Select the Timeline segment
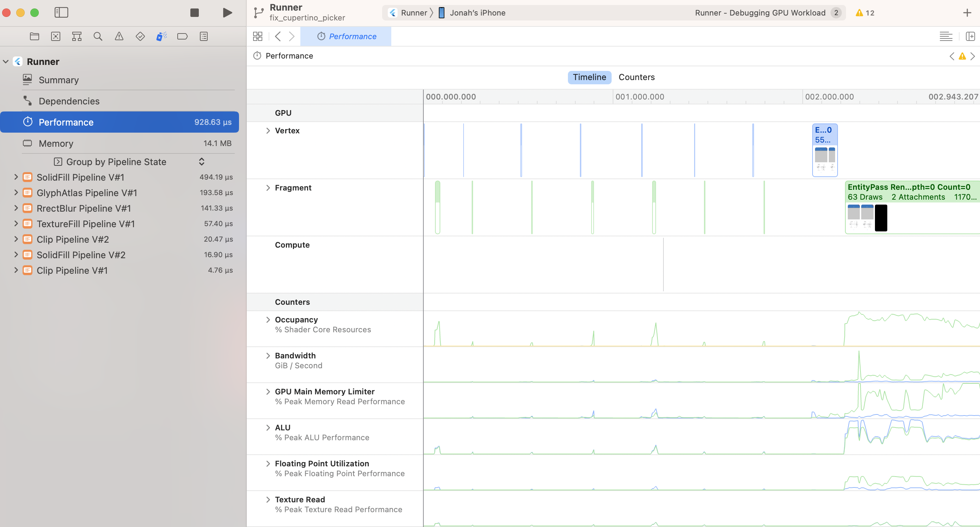The height and width of the screenshot is (527, 980). point(589,77)
